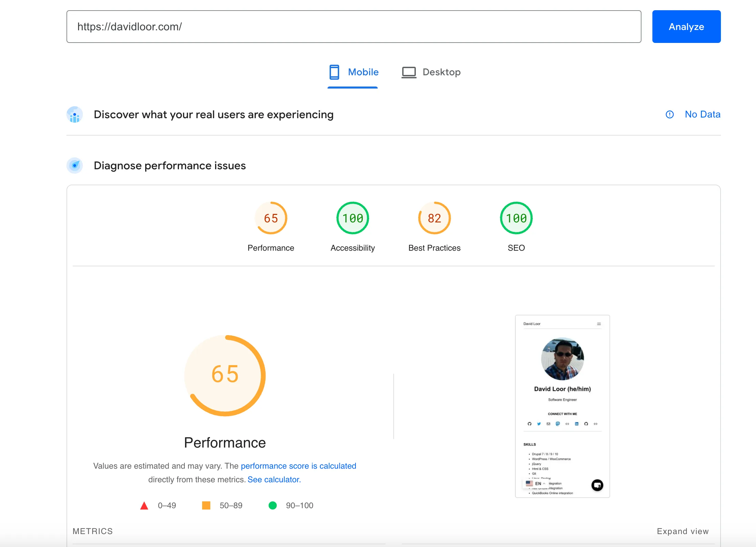Click the 'SKILLS' heading in screenshot
The image size is (756, 547).
point(530,444)
